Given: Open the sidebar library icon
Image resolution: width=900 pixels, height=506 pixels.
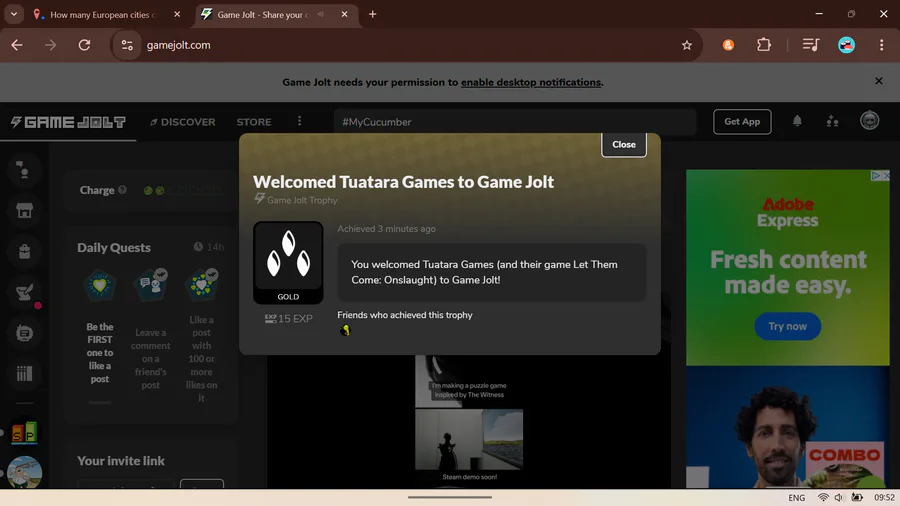Looking at the screenshot, I should pyautogui.click(x=24, y=374).
